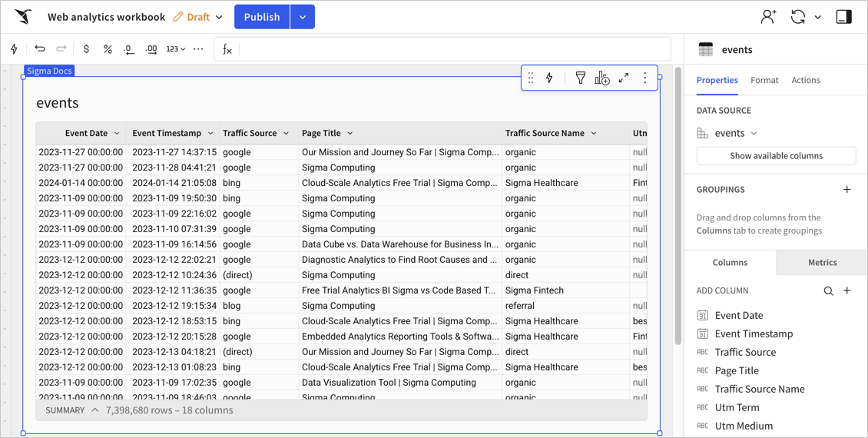Select Traffic Source Name in column list
This screenshot has width=868, height=438.
[x=760, y=390]
